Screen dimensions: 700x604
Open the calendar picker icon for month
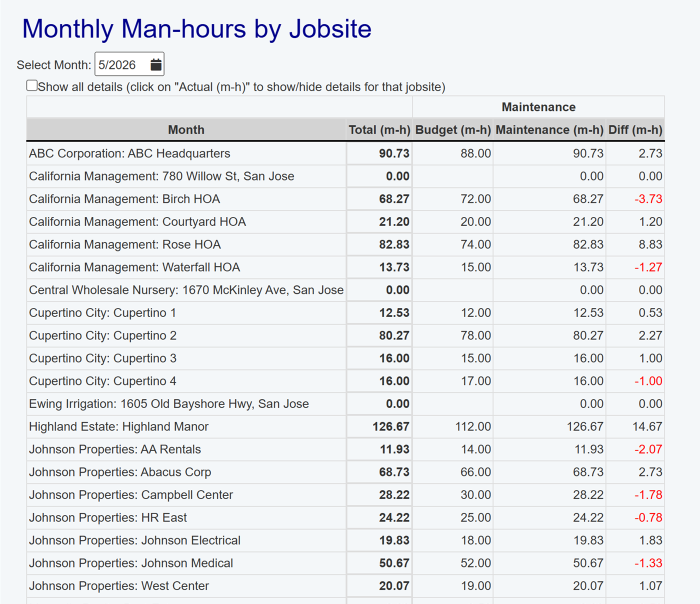pyautogui.click(x=156, y=64)
